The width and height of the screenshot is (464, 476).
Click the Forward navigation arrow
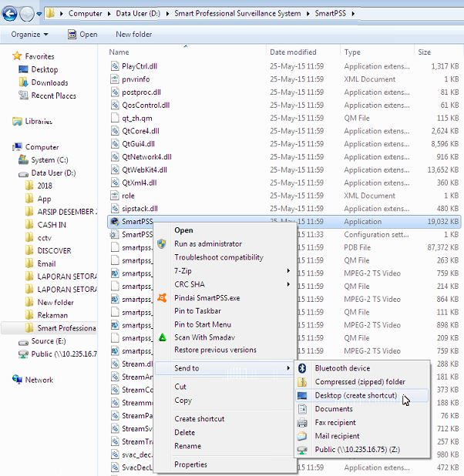coord(27,14)
